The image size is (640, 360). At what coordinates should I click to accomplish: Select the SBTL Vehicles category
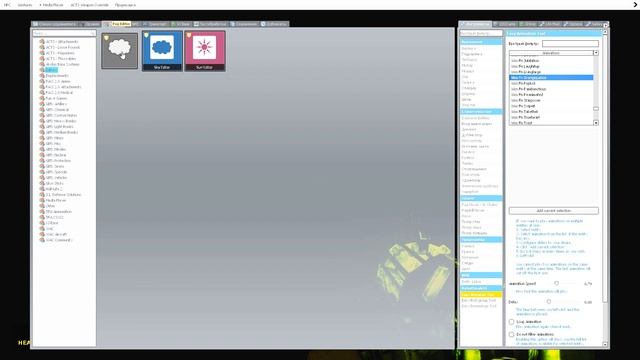56,178
